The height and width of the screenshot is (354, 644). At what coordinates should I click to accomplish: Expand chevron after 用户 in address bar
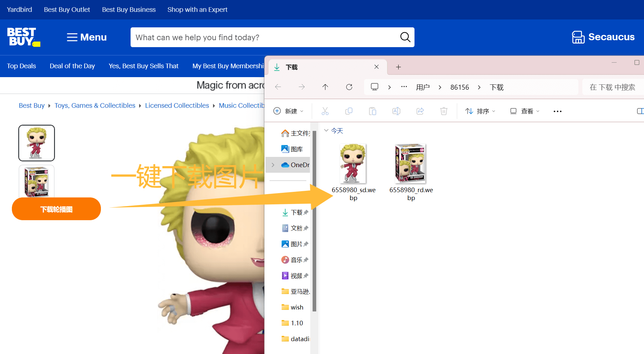(440, 87)
